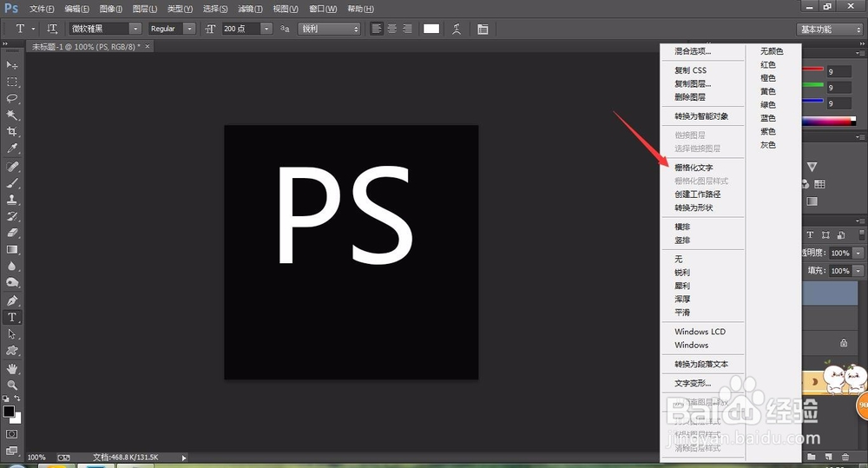Click the black foreground color swatch
Screen dimensions: 868x468
(x=9, y=411)
